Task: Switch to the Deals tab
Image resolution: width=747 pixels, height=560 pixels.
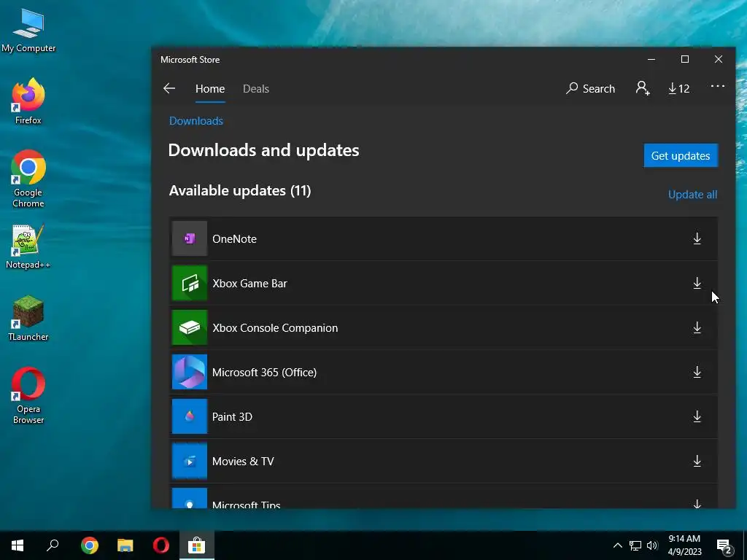Action: (x=256, y=89)
